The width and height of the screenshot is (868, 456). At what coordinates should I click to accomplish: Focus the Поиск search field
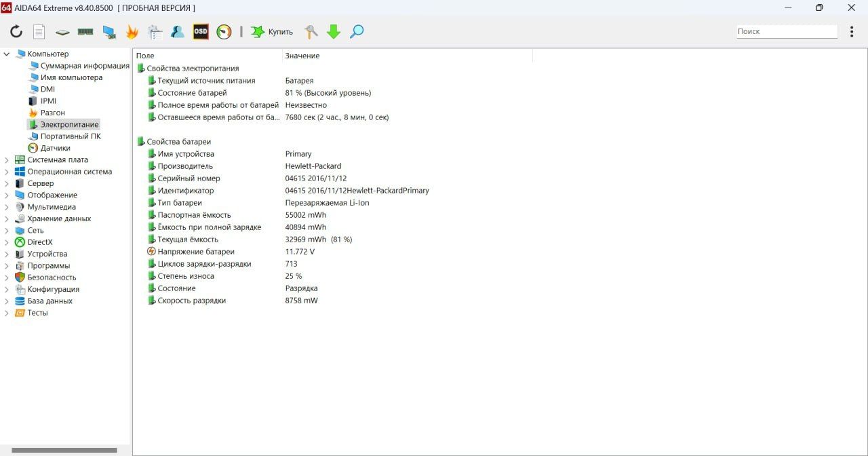[787, 31]
